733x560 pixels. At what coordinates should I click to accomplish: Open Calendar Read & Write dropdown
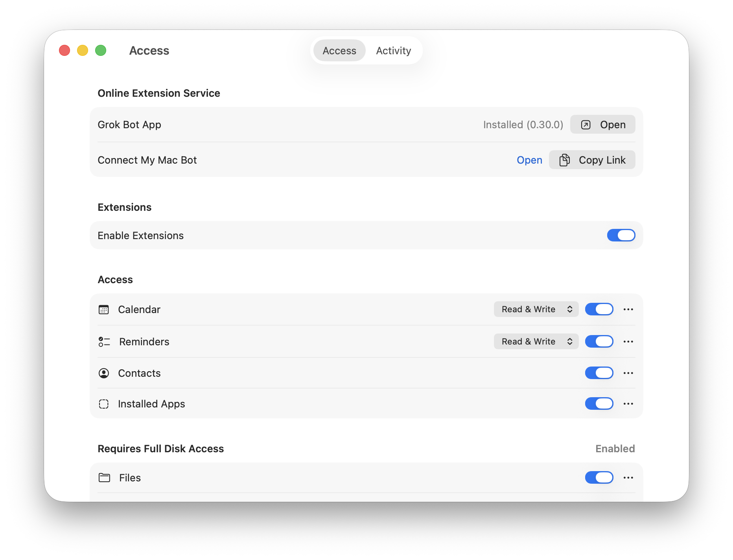tap(536, 309)
